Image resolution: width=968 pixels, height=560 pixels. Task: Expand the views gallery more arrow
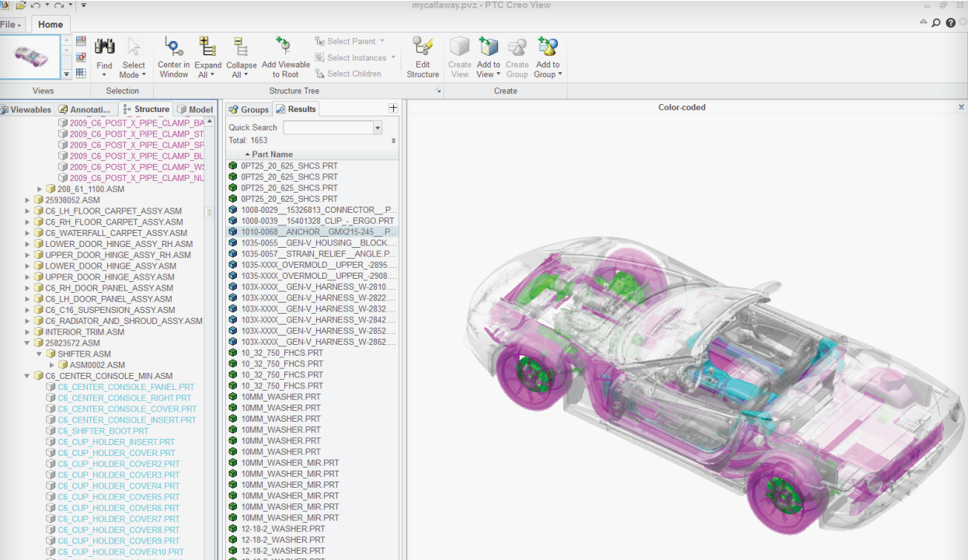click(x=66, y=74)
